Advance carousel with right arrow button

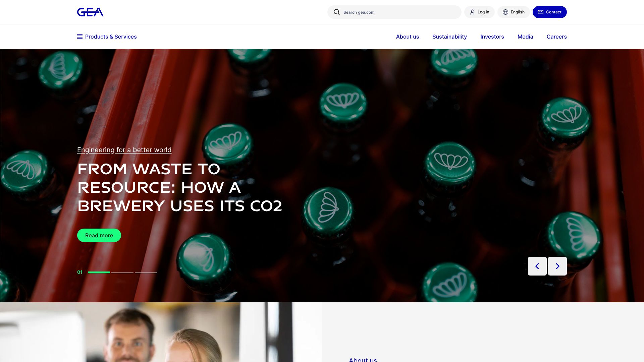(557, 266)
